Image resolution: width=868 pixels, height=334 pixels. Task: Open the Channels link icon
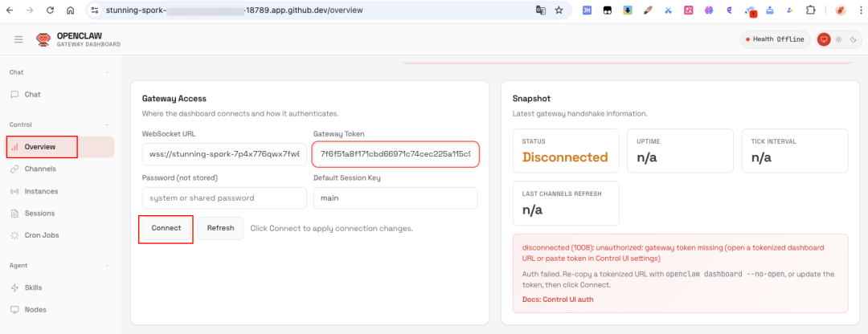point(15,169)
